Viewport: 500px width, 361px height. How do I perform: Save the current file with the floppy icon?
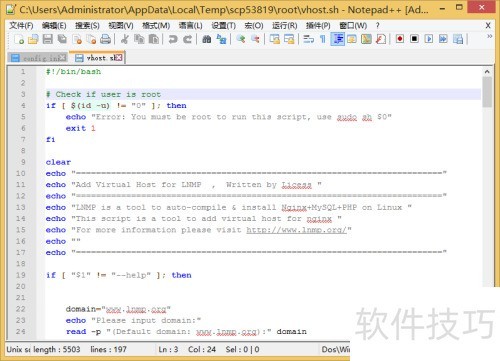(48, 39)
